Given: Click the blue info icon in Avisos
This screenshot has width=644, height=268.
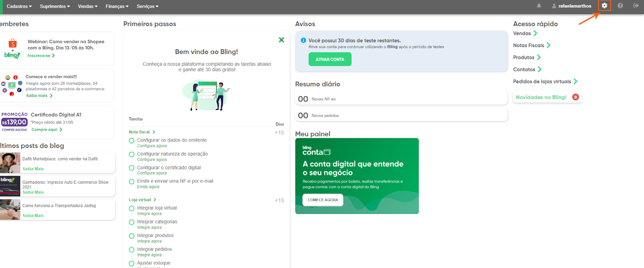Looking at the screenshot, I should 303,40.
